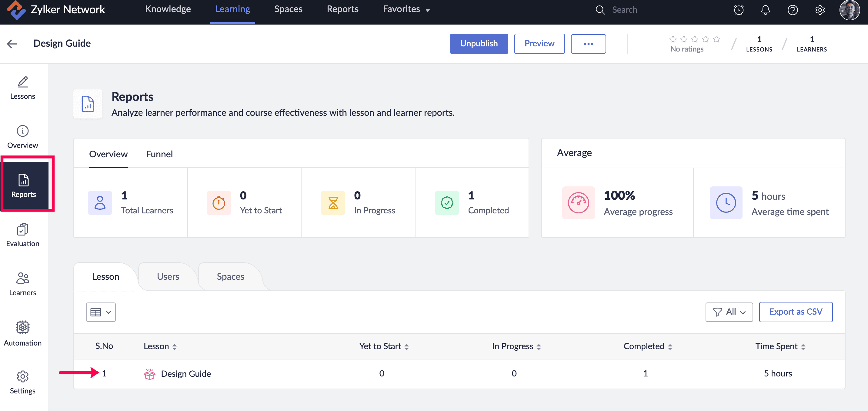Open Lessons from the left sidebar
Viewport: 868px width, 411px height.
click(22, 88)
